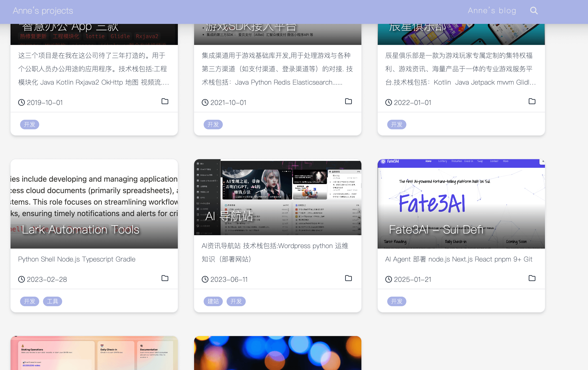588x370 pixels.
Task: Click clock icon beside 2023-02-28 date
Action: tap(22, 279)
